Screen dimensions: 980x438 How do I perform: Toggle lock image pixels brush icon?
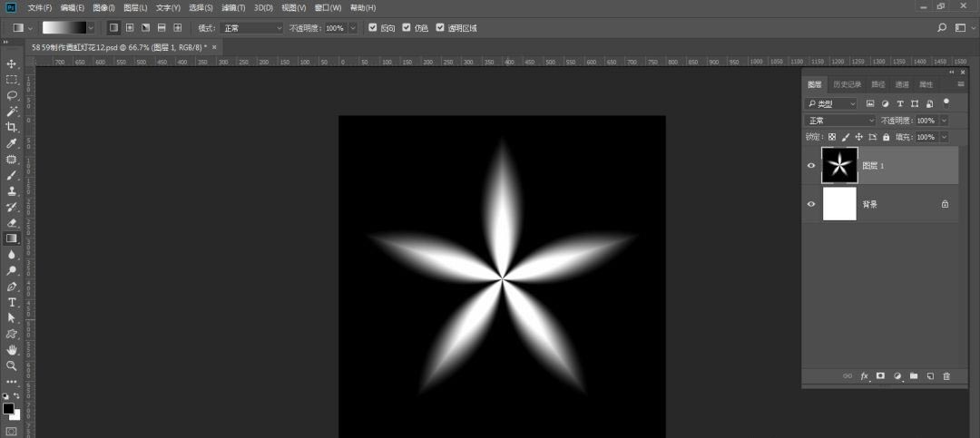click(x=846, y=137)
